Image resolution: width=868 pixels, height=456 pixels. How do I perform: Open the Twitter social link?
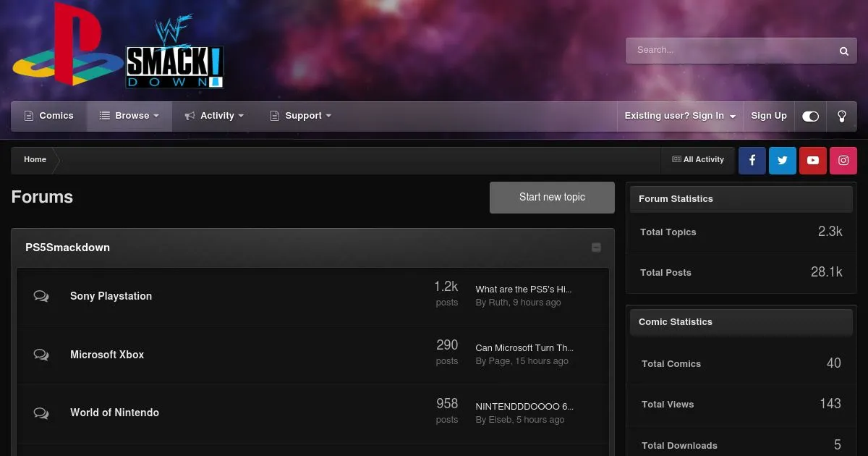pyautogui.click(x=783, y=161)
